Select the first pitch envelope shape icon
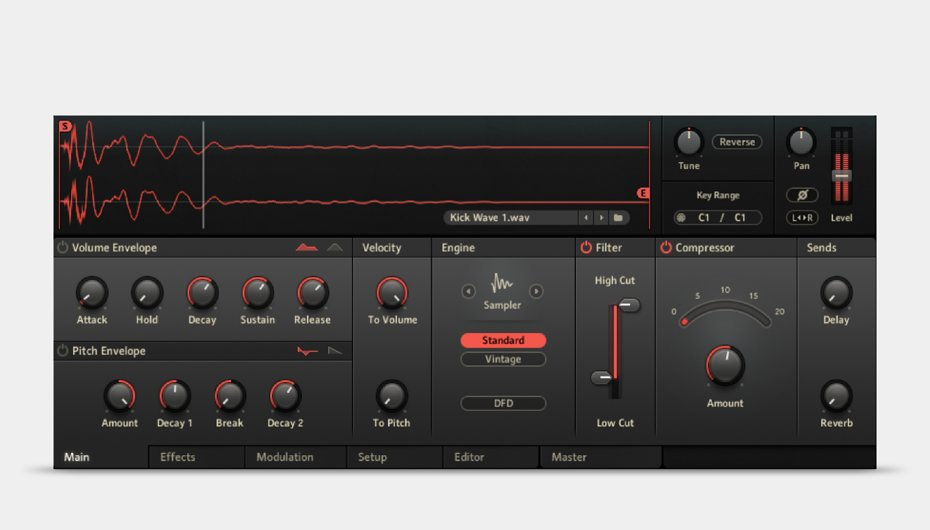Screen dimensions: 930x530 click(x=307, y=351)
